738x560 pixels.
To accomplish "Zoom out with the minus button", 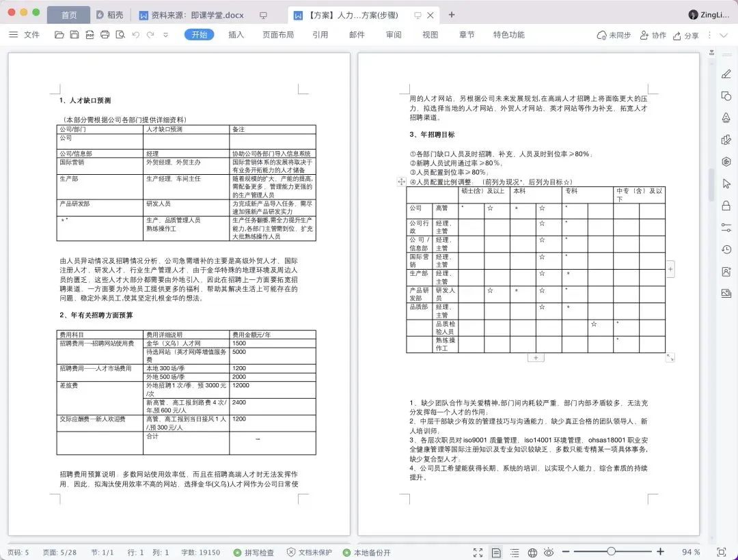I will [x=566, y=552].
